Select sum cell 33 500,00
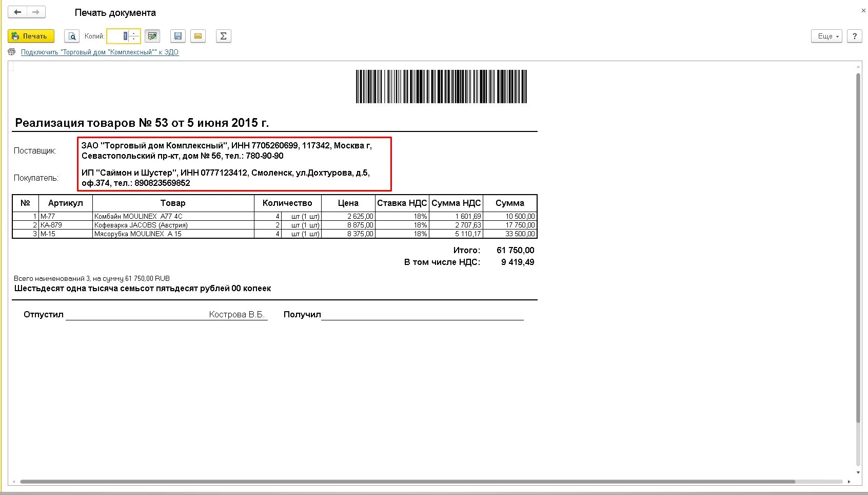Screen dimensions: 868x495 (510, 234)
